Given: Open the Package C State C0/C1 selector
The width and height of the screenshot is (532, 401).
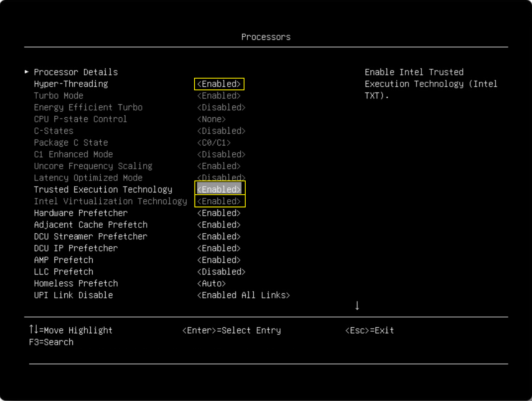Looking at the screenshot, I should (x=214, y=143).
